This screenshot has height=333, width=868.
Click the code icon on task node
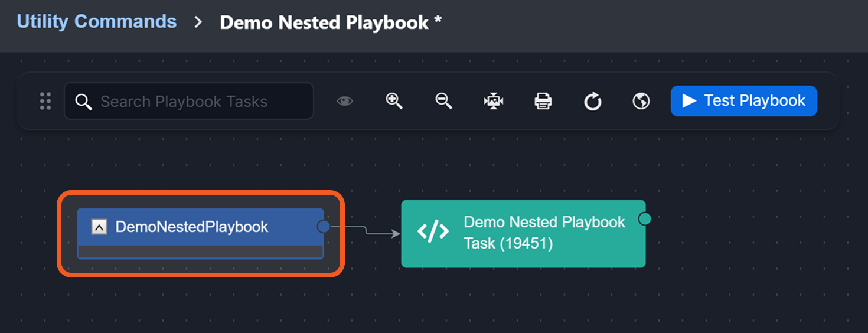pyautogui.click(x=433, y=232)
